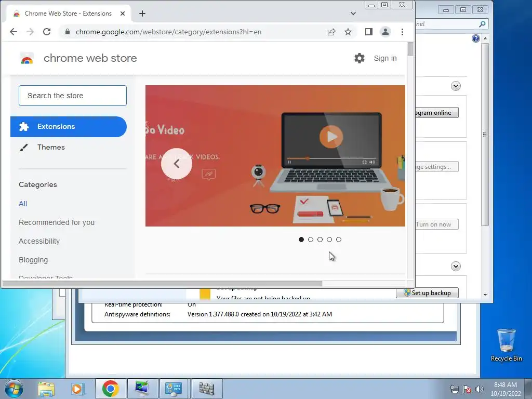Click Turn on now button

tap(436, 224)
